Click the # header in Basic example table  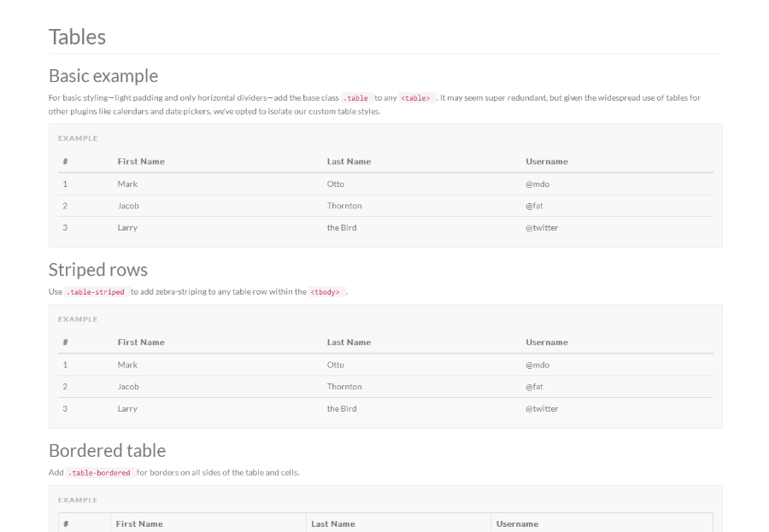click(x=65, y=161)
